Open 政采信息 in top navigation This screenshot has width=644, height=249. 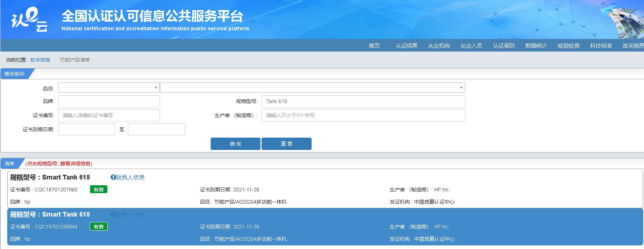click(633, 46)
